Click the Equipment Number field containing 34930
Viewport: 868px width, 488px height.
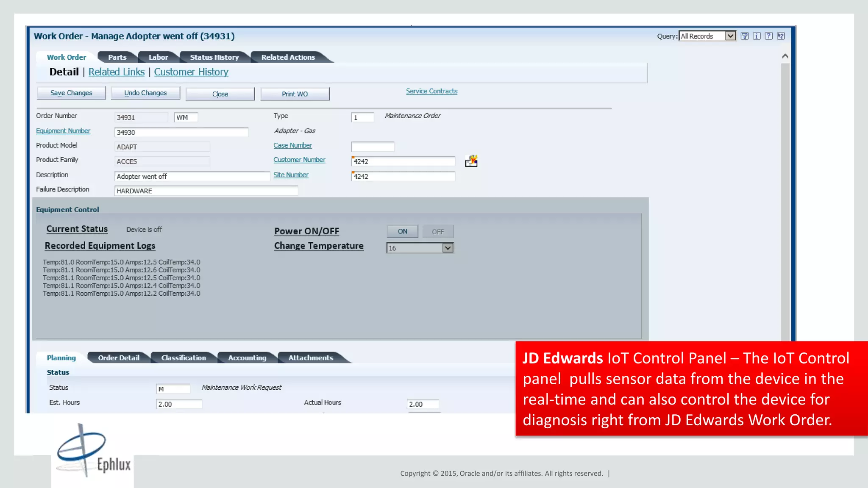click(181, 132)
